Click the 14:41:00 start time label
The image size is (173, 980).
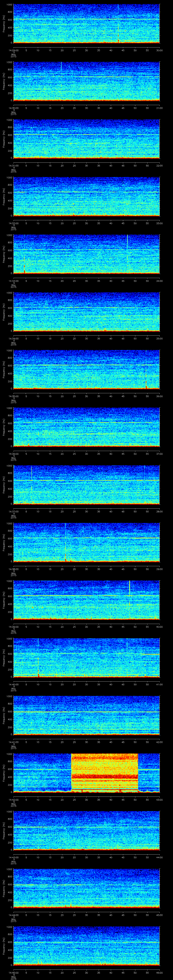(x=13, y=742)
